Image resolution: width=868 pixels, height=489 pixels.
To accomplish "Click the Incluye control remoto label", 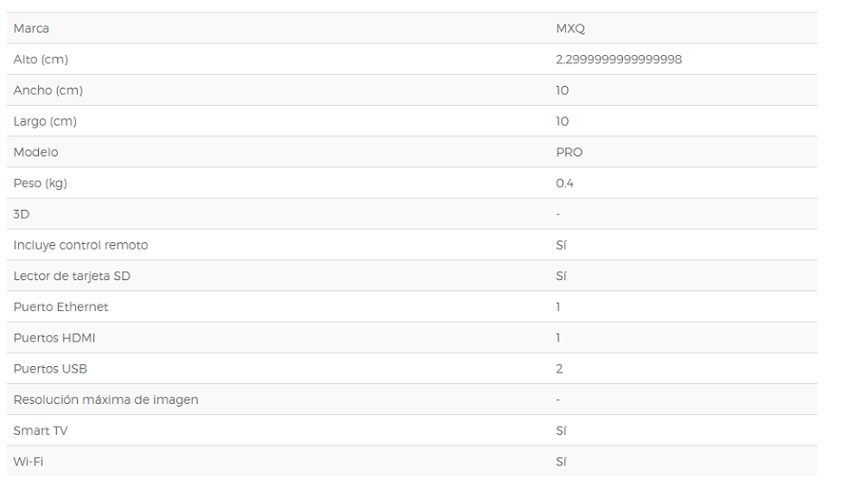I will [x=80, y=245].
